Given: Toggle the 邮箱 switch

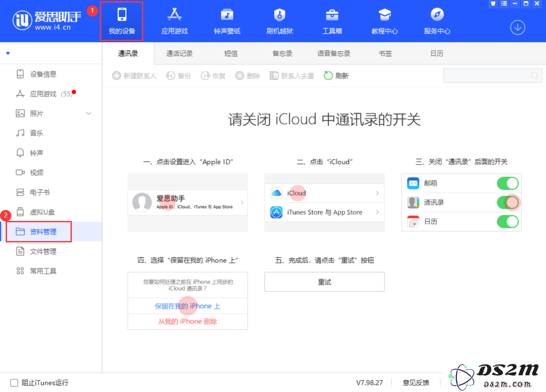Looking at the screenshot, I should [508, 183].
